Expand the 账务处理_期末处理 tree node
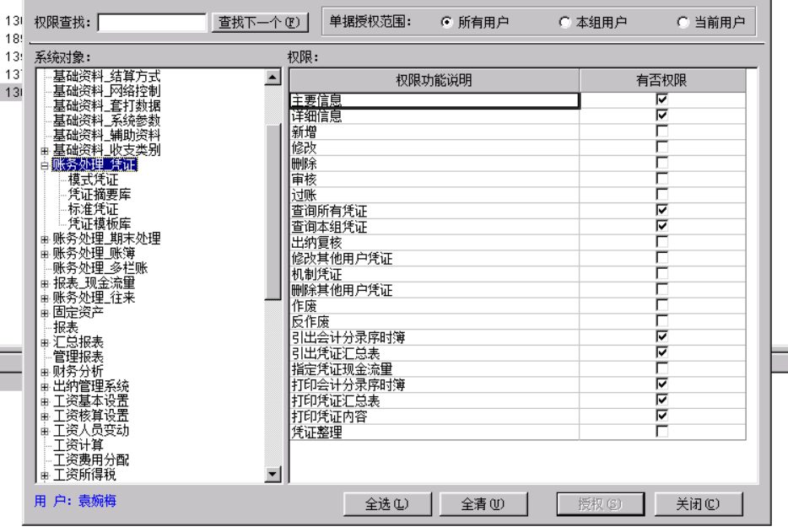Screen dimensions: 788x532 coord(43,239)
